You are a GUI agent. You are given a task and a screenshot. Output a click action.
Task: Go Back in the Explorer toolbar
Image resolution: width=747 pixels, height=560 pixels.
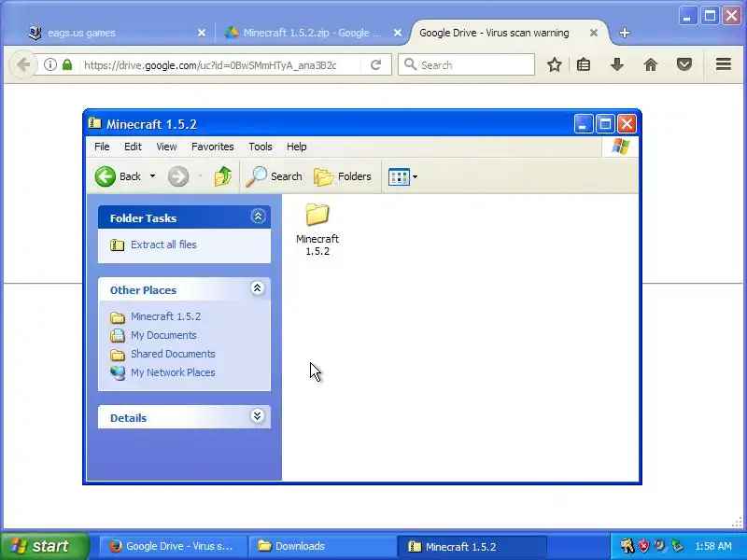tap(119, 176)
